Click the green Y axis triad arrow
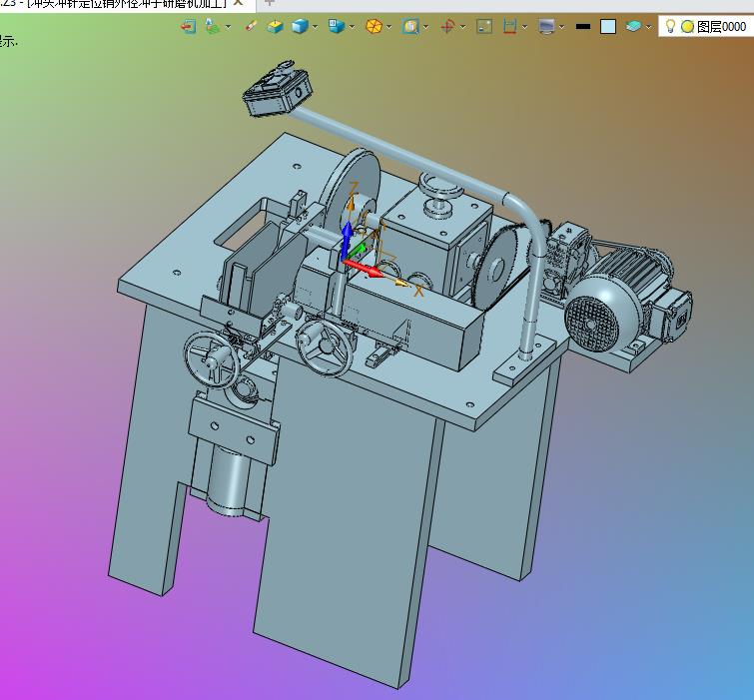 point(357,252)
